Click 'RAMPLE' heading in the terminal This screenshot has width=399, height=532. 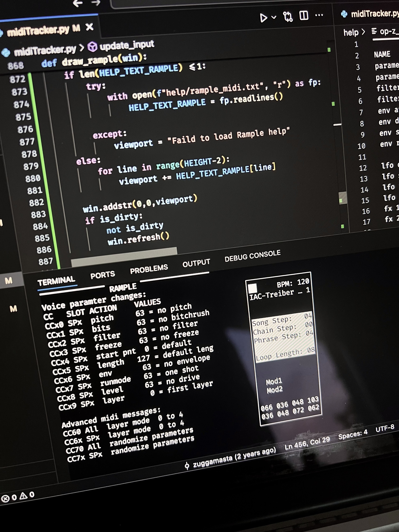tap(123, 288)
